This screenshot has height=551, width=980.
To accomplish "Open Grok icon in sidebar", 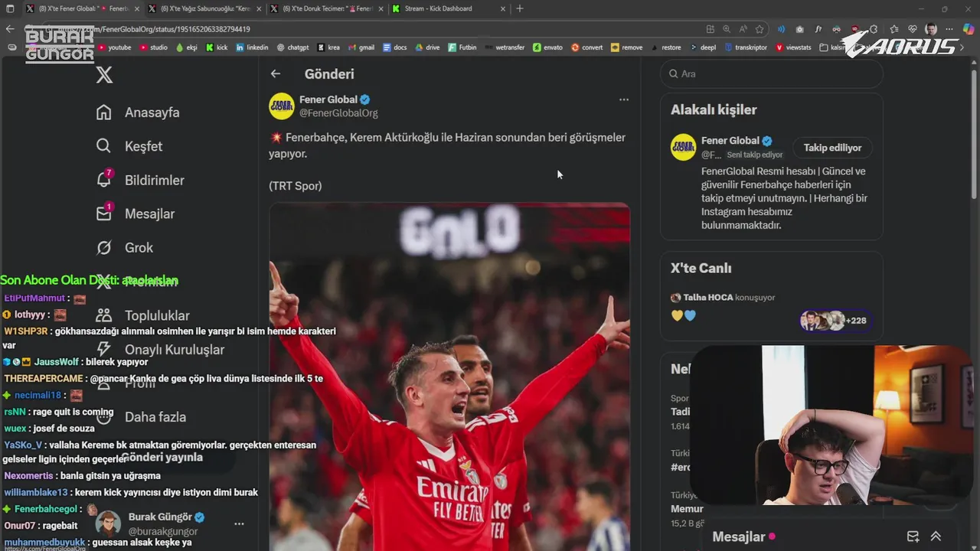I will pos(104,248).
